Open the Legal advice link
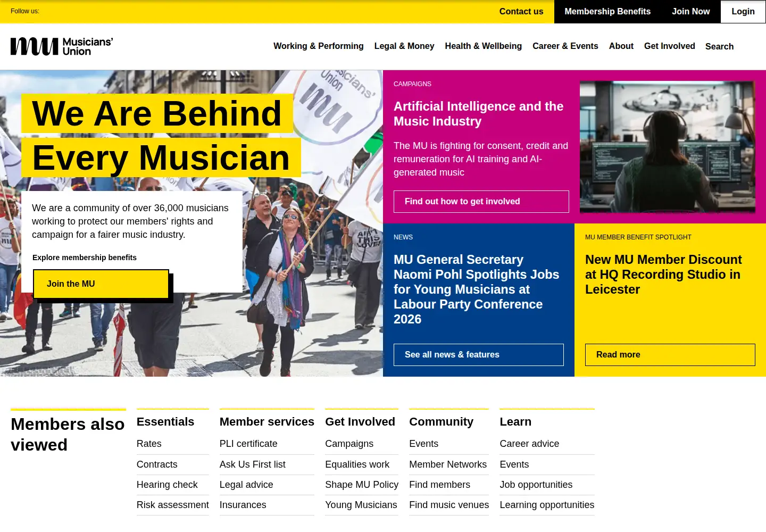 [x=246, y=485]
